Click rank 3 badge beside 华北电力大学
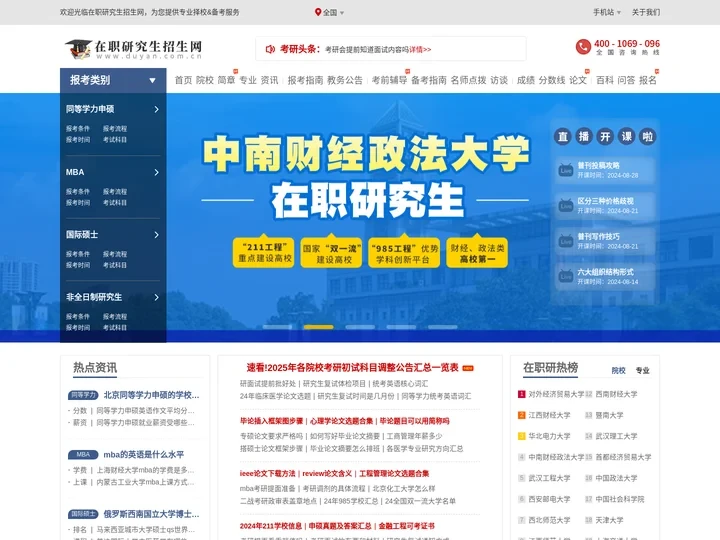 click(522, 436)
